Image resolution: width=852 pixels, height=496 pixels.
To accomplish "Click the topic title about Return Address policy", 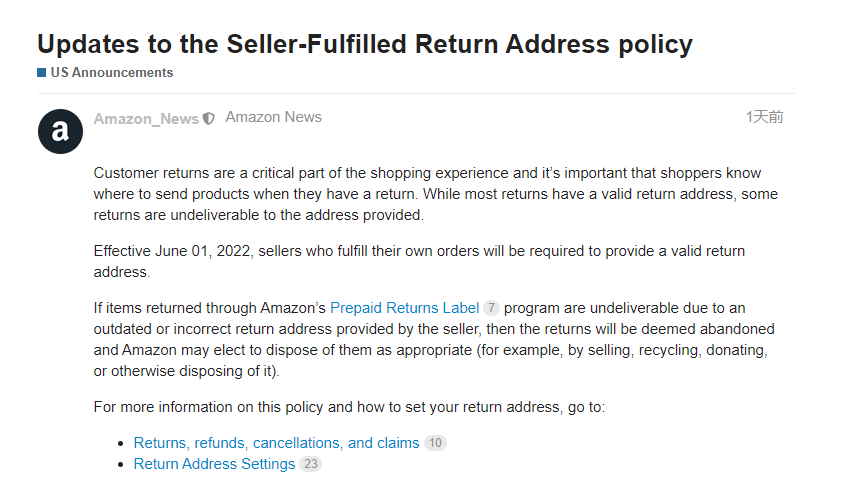I will click(365, 44).
